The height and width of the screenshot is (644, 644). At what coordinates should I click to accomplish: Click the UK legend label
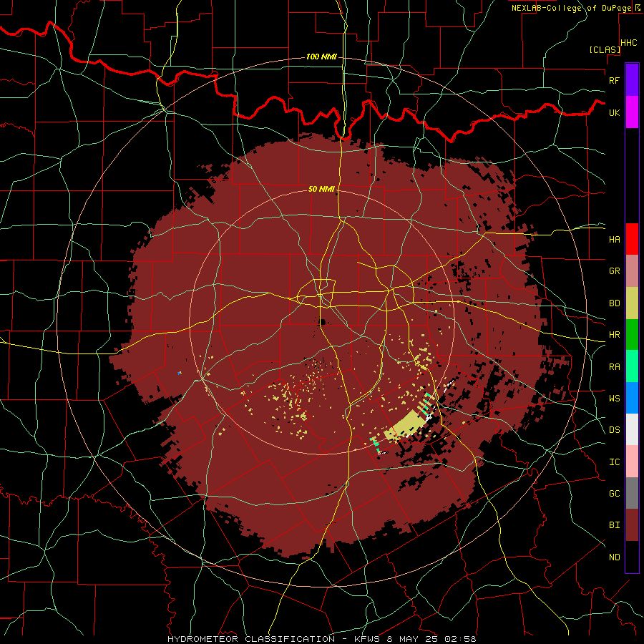pos(614,112)
